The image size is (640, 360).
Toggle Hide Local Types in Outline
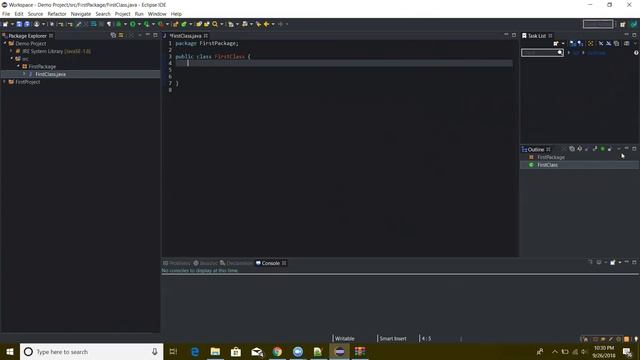(610, 149)
